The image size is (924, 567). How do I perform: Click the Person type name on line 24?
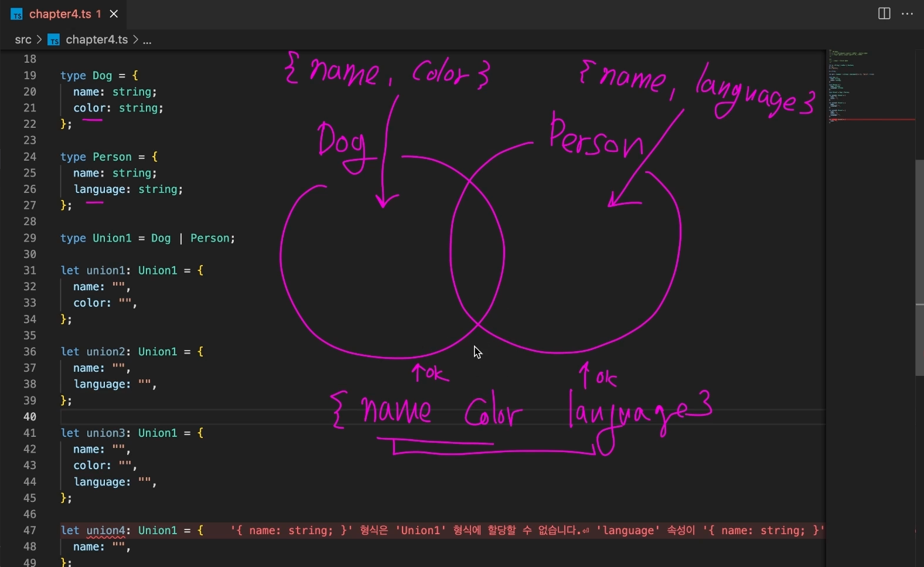pyautogui.click(x=112, y=157)
